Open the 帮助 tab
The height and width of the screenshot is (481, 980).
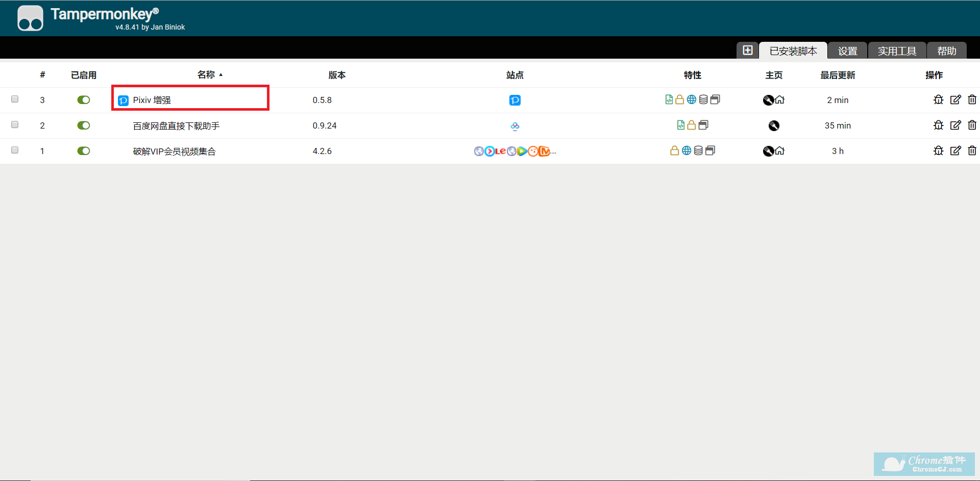(x=947, y=51)
